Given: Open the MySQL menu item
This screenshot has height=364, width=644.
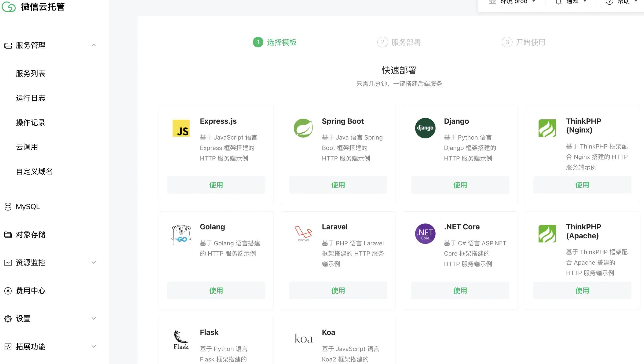Looking at the screenshot, I should [x=28, y=207].
